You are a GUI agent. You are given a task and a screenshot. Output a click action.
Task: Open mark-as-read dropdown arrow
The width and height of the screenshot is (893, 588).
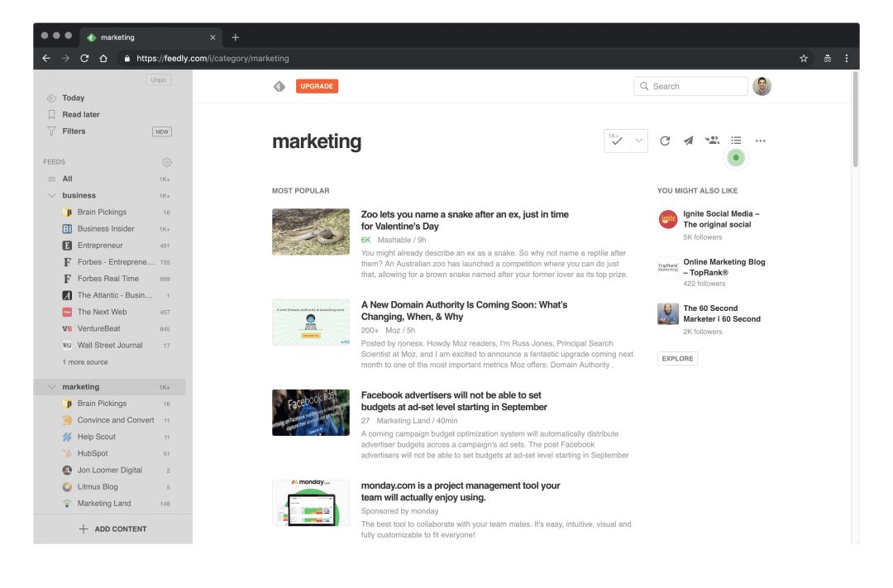point(638,141)
